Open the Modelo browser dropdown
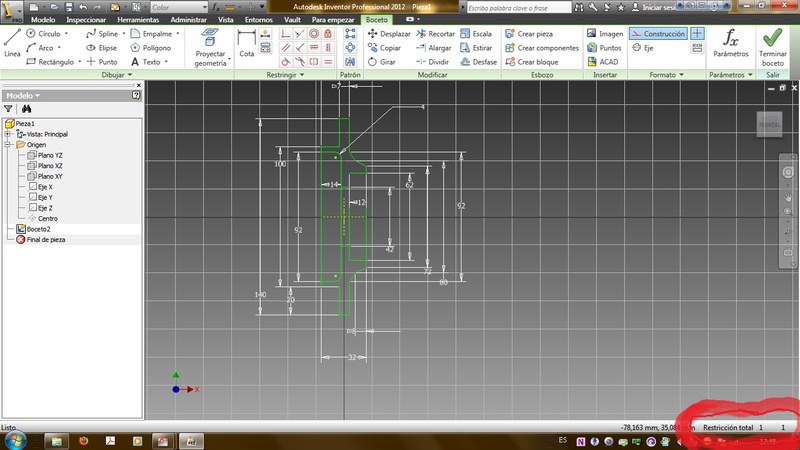This screenshot has width=800, height=450. coord(39,95)
